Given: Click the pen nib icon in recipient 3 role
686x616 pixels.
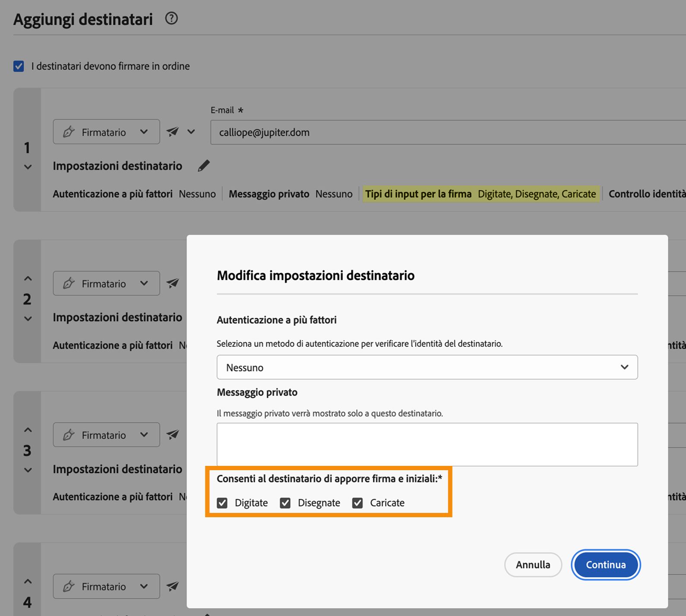Looking at the screenshot, I should coord(69,435).
